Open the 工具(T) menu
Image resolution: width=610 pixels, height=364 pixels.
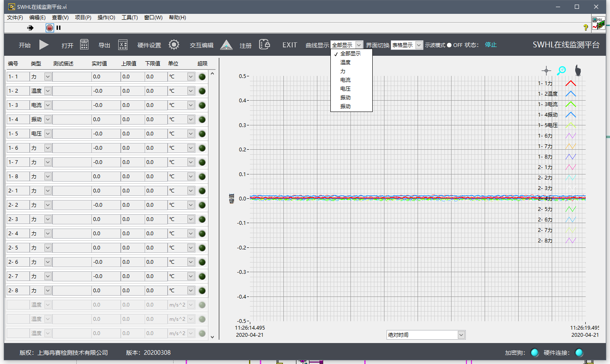(x=130, y=17)
